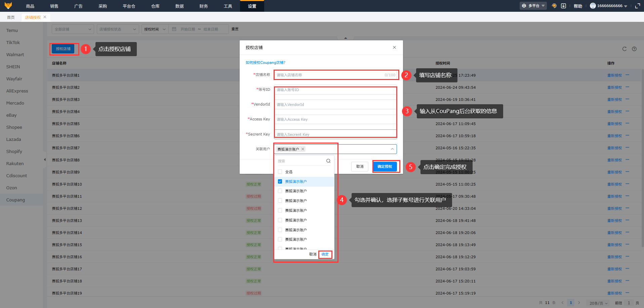Collapse the platform sidebar with the arrow handle
Image resolution: width=644 pixels, height=308 pixels.
click(x=45, y=159)
